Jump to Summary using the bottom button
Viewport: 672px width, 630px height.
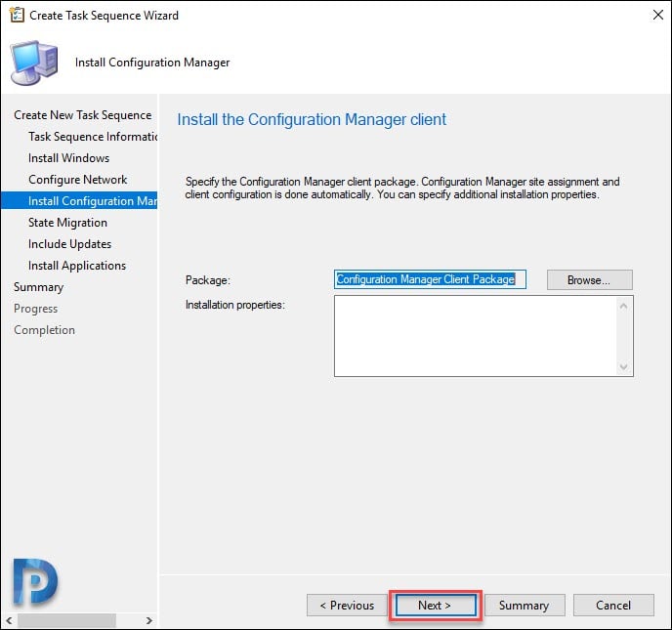point(525,606)
